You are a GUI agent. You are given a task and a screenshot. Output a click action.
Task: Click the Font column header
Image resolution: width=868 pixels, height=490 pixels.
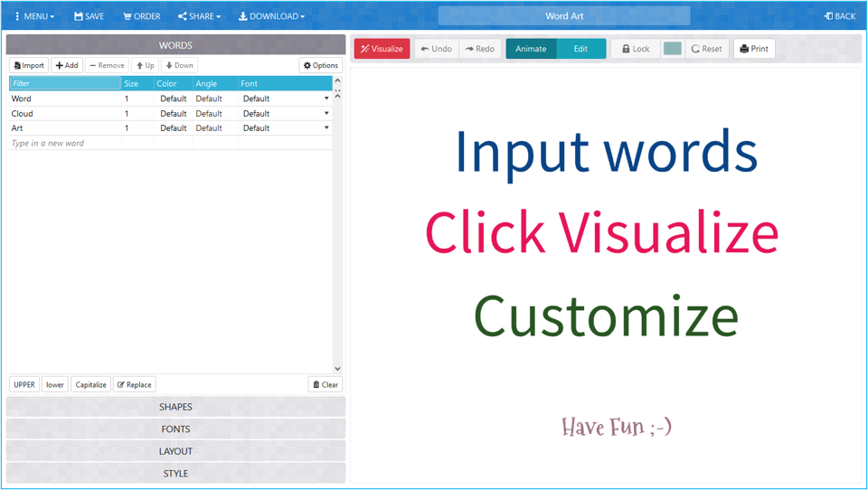(285, 83)
